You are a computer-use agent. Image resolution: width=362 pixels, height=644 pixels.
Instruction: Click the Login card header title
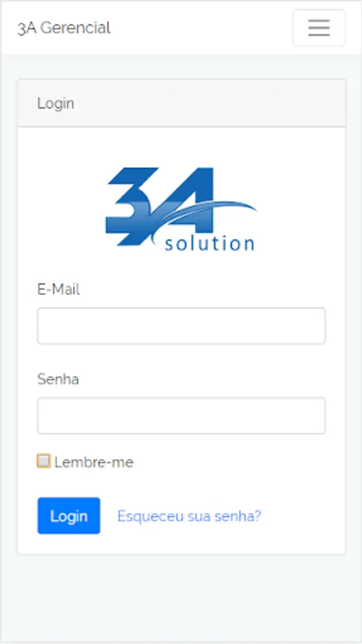click(x=56, y=104)
